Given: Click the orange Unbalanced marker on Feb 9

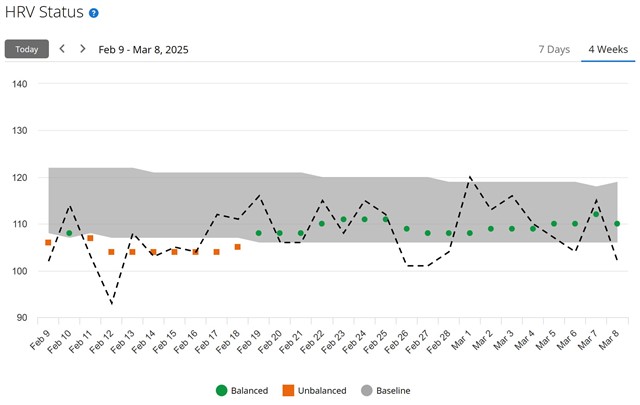Looking at the screenshot, I should click(x=48, y=243).
